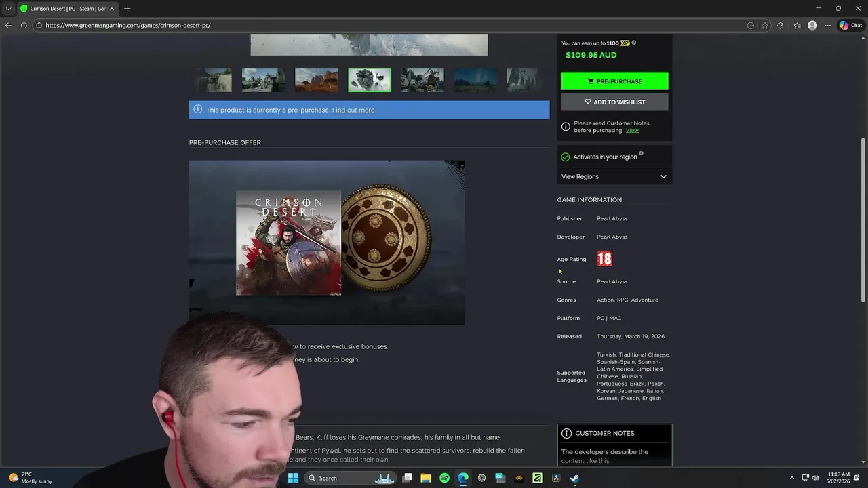Click the info icon in pre-purchase banner
Image resolution: width=868 pixels, height=488 pixels.
coord(198,109)
